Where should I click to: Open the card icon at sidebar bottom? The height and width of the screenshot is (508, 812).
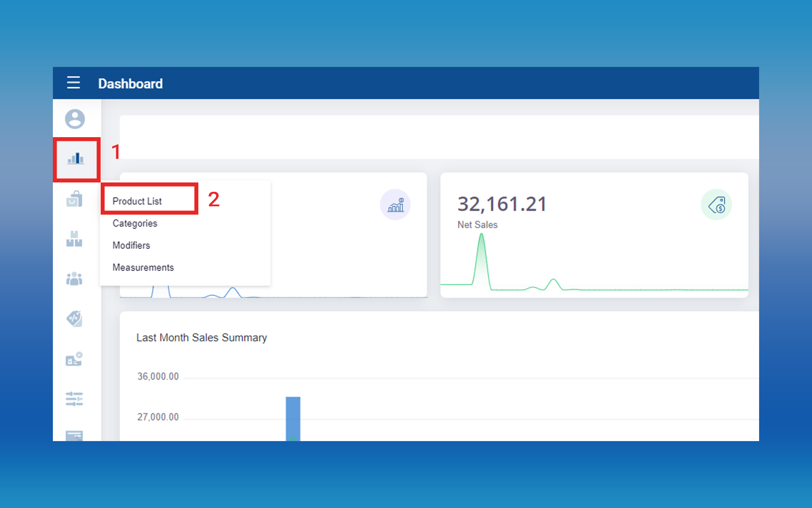click(74, 435)
